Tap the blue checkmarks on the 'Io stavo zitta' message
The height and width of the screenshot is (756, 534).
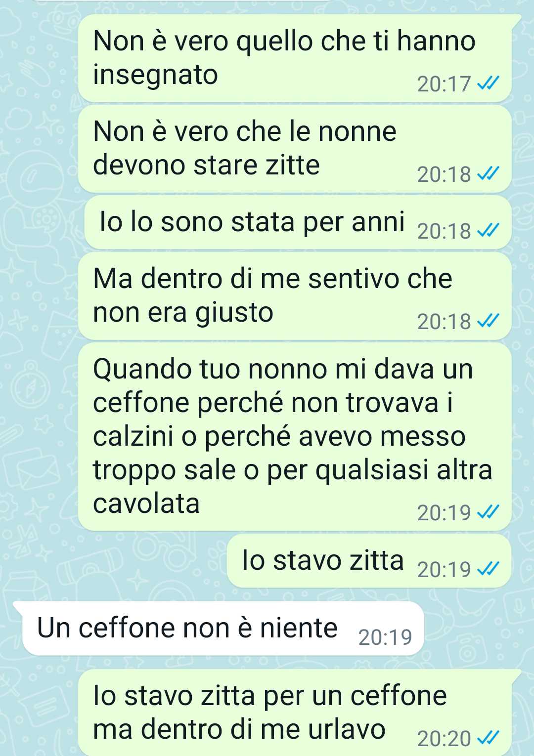(488, 569)
